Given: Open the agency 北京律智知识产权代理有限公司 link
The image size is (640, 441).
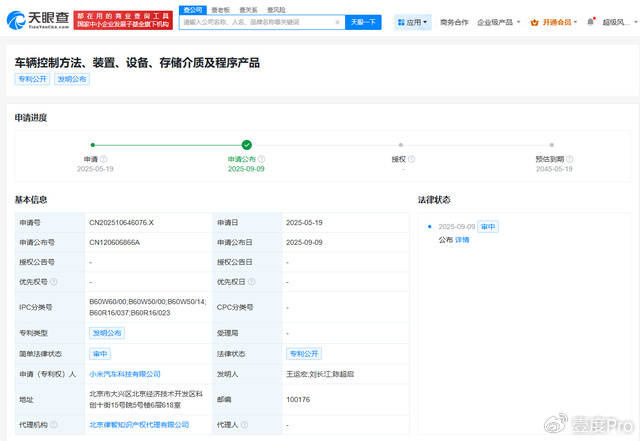Looking at the screenshot, I should point(139,425).
